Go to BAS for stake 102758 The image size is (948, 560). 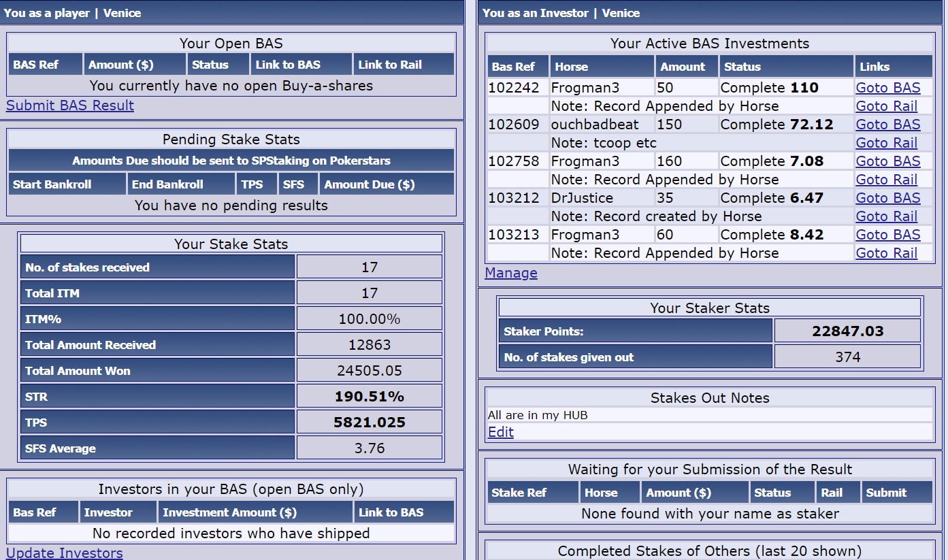(887, 161)
